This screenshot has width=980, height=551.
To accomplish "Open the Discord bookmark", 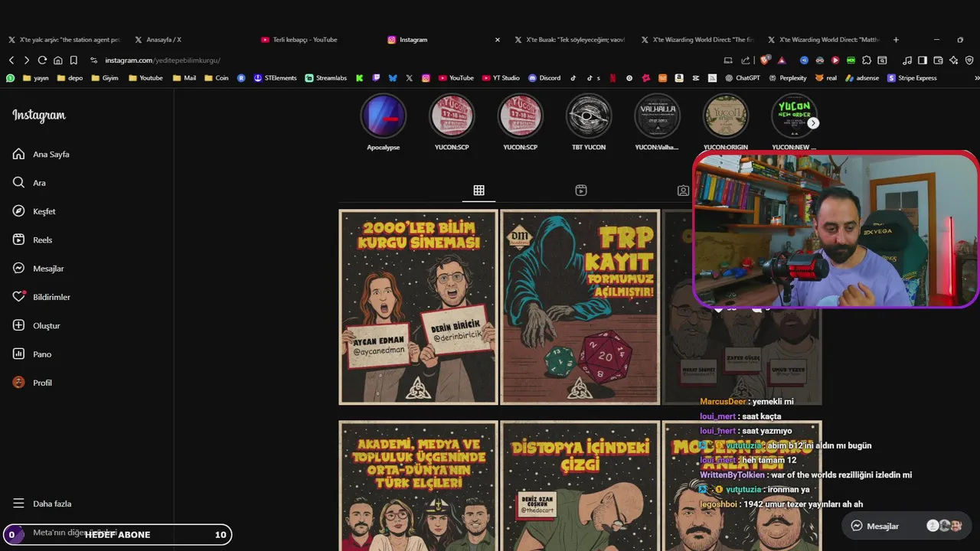I will coord(544,78).
